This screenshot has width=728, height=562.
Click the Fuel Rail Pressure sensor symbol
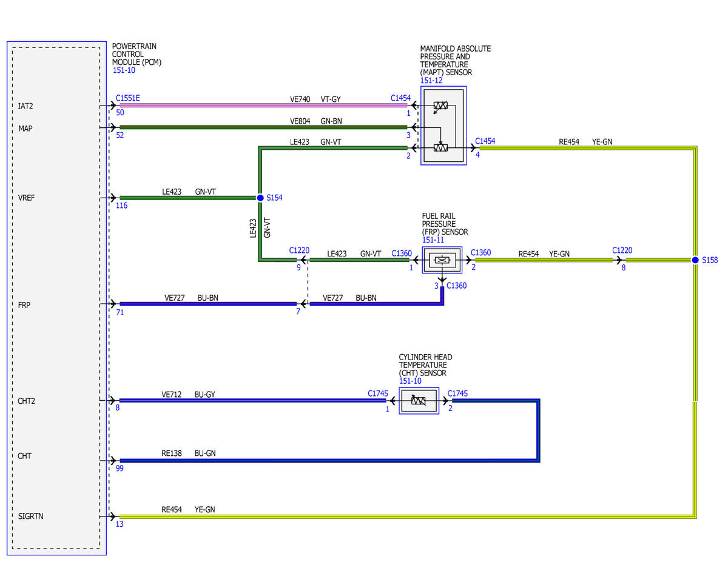tap(442, 260)
